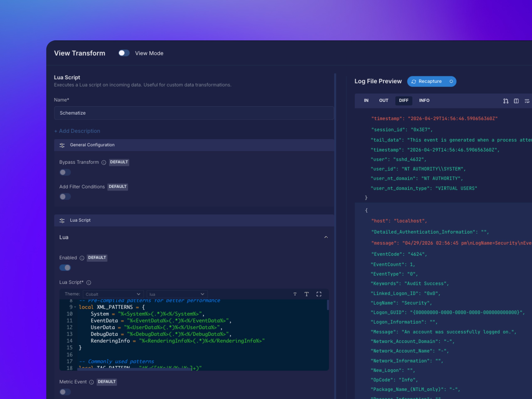Click the sliders icon beside Lua Script header

[62, 220]
